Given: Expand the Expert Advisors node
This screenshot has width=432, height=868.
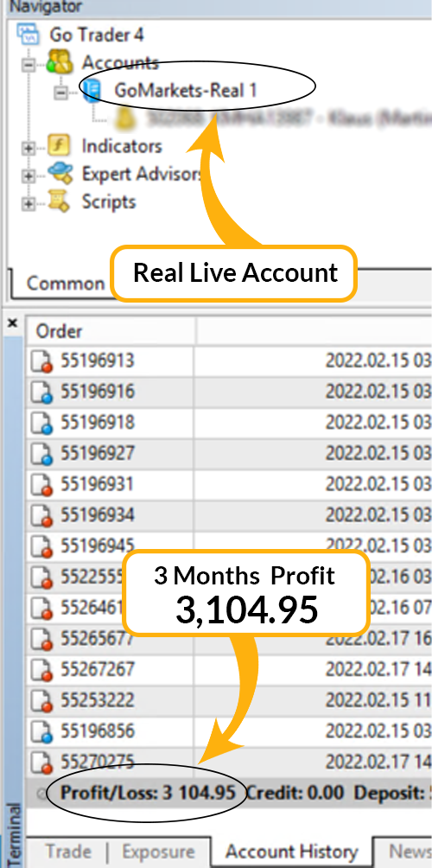Looking at the screenshot, I should 28,176.
